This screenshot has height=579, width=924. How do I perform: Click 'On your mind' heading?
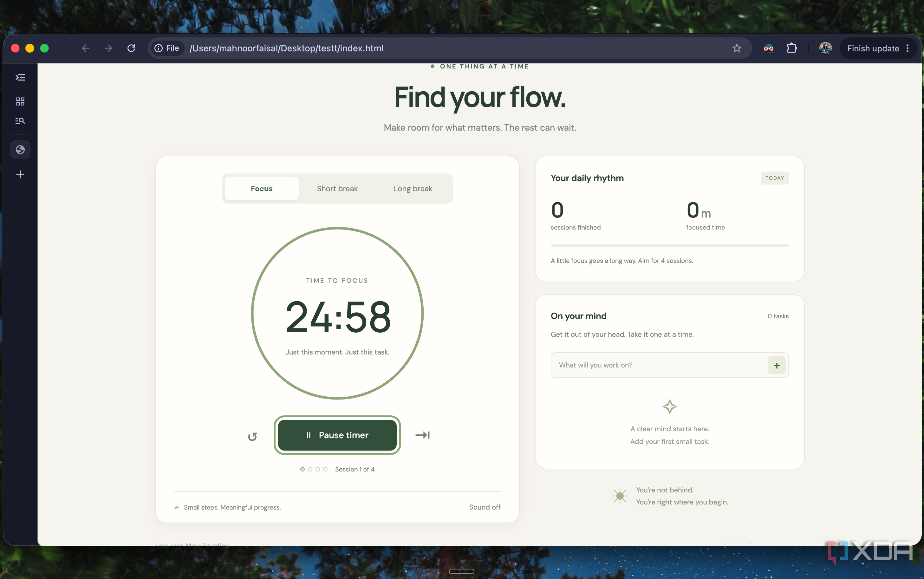(579, 316)
